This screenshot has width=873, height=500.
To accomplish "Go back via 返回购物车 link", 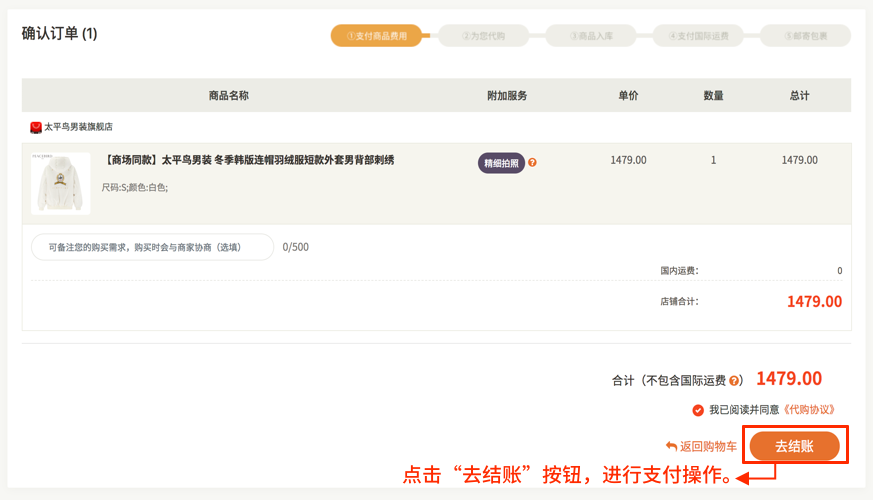I will 708,447.
